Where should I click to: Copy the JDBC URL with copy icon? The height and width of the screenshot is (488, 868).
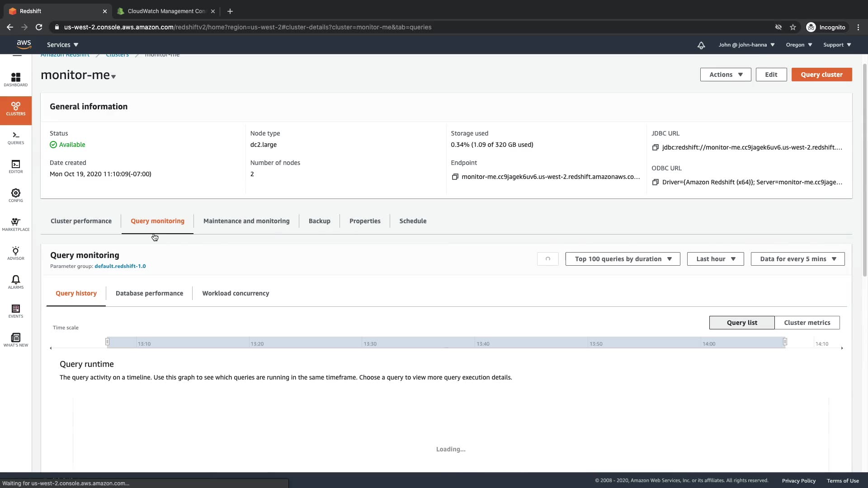click(x=655, y=147)
